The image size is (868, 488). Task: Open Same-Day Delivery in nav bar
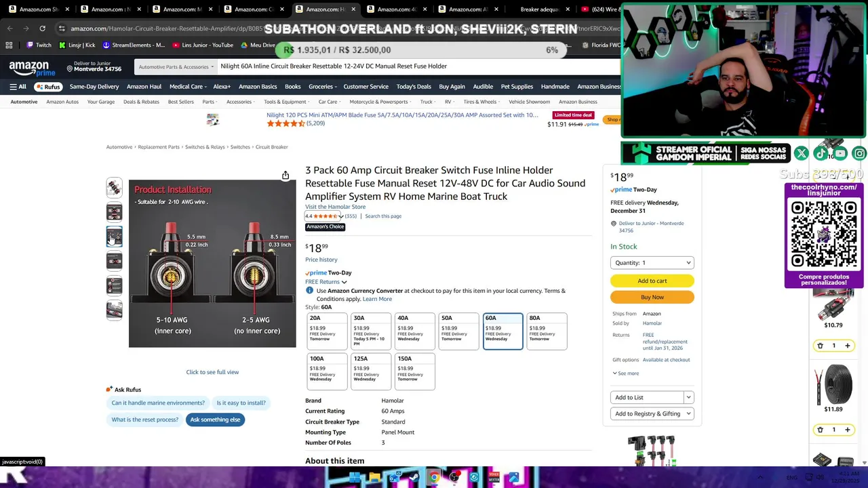(94, 87)
